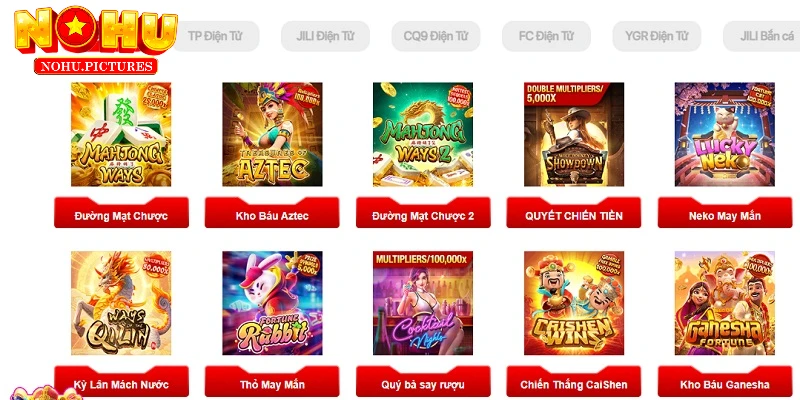Open the Wild Bounty Showdown game icon
This screenshot has width=800, height=400.
574,134
